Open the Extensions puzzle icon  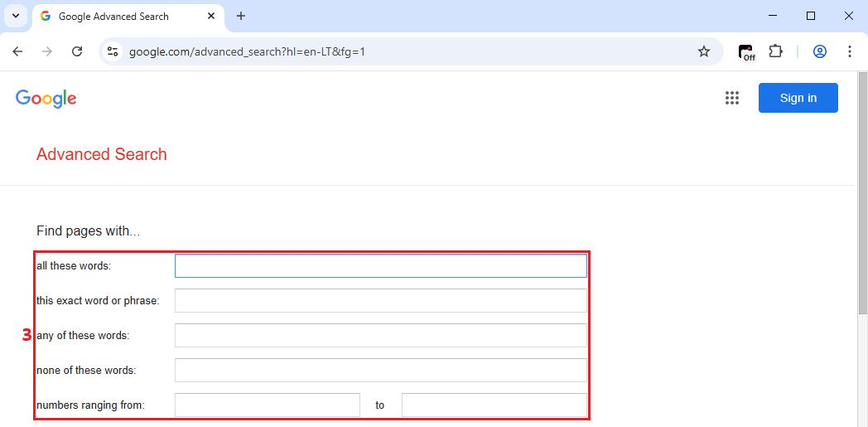[775, 51]
